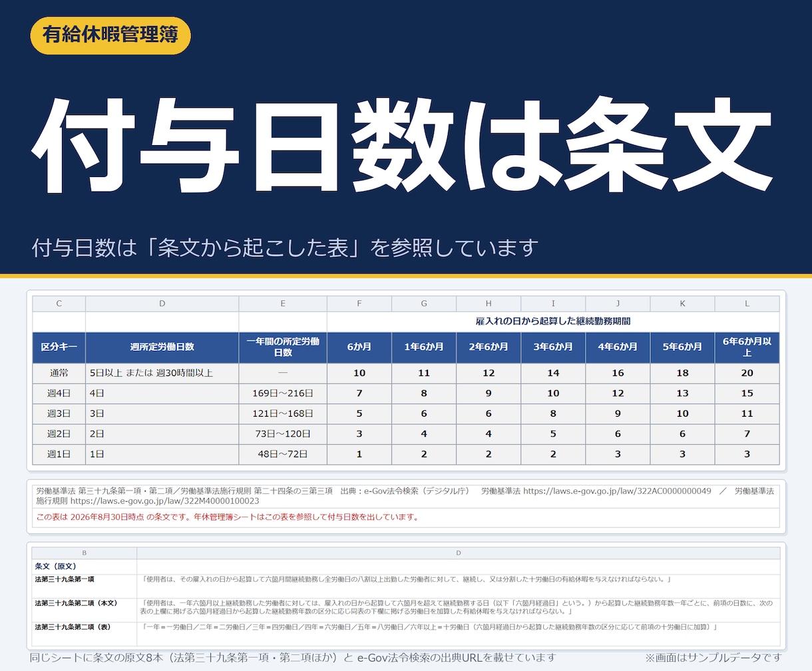Viewport: 812px width, 671px height.
Task: Click the 6年6か月以上 header cell
Action: 747,347
